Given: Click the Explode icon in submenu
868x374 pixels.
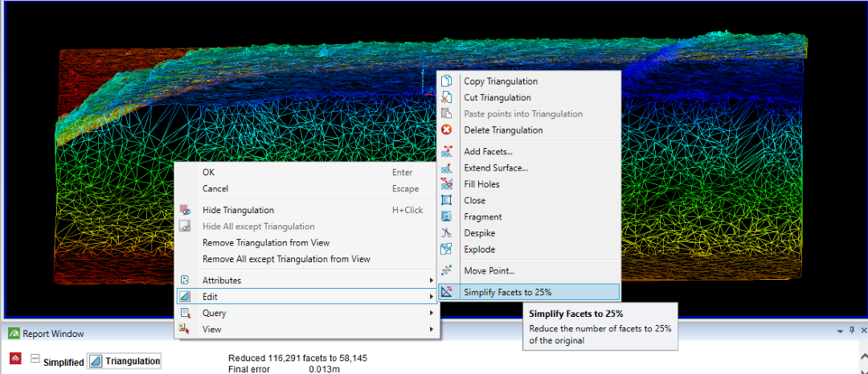Looking at the screenshot, I should click(447, 249).
